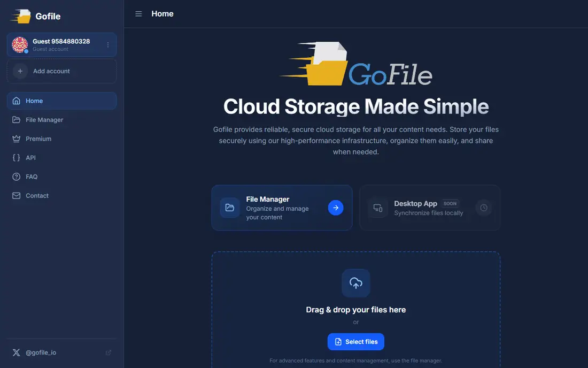588x368 pixels.
Task: Click the external link icon beside @gofile_io
Action: pyautogui.click(x=109, y=352)
